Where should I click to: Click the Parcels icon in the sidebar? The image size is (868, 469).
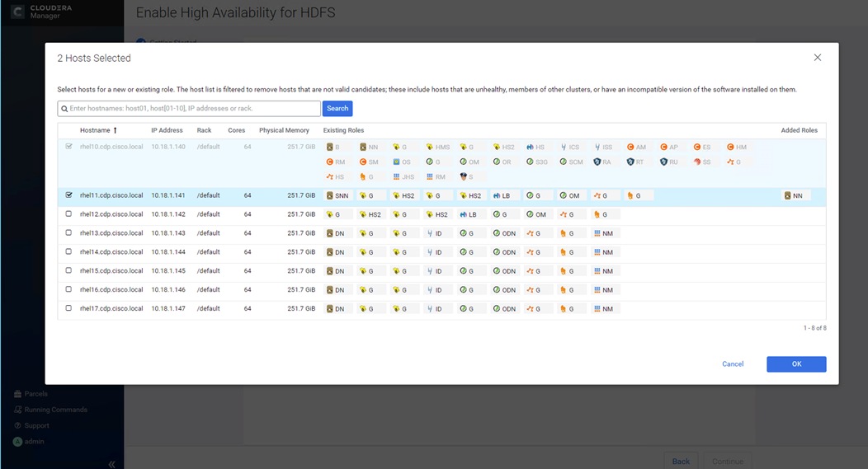click(x=17, y=394)
